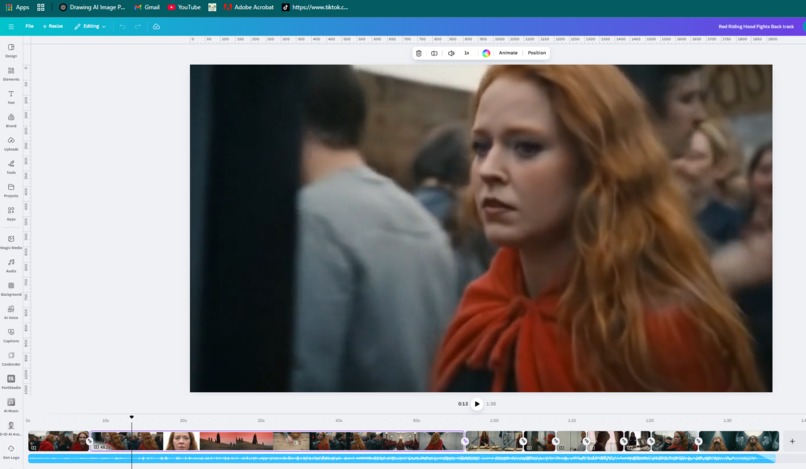Screen dimensions: 806x469
Task: Open the D-ID AI Avatars app
Action: 11,428
